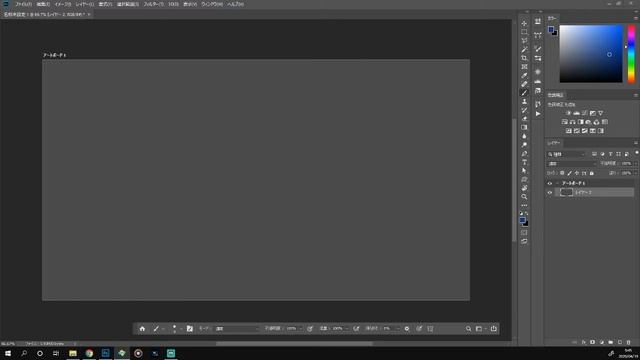Open the layer blend mode dropdown
This screenshot has width=640, height=360.
click(x=571, y=164)
